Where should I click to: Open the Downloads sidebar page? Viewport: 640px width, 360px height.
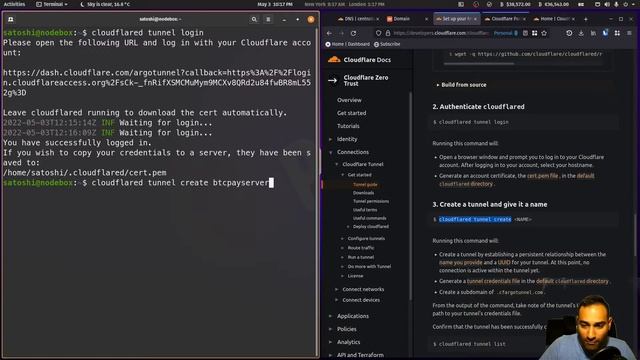[x=363, y=193]
